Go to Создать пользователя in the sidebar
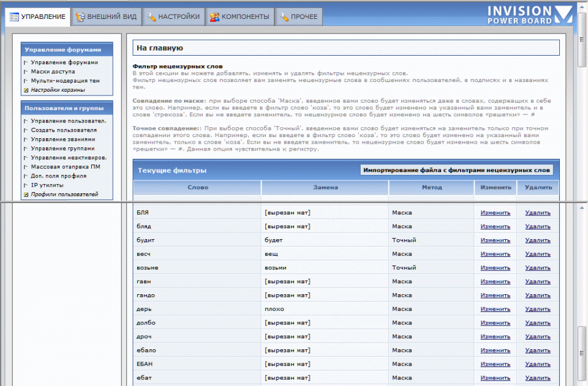This screenshot has width=588, height=386. [64, 130]
